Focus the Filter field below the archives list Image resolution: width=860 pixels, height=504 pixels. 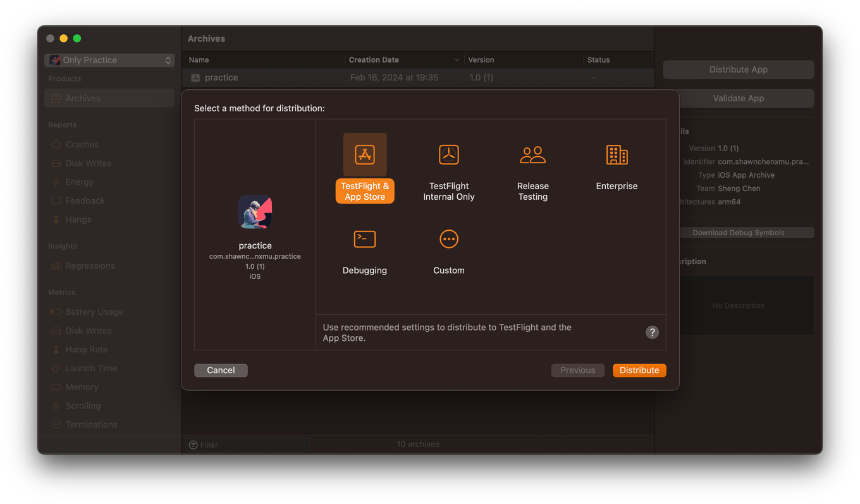pos(247,445)
